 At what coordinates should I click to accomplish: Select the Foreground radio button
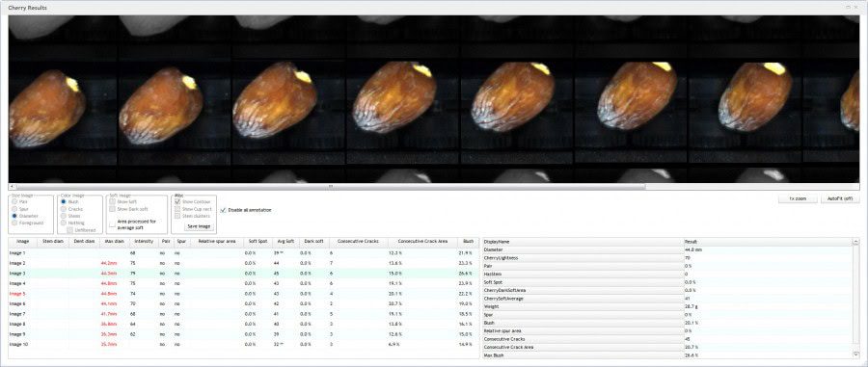click(x=14, y=223)
